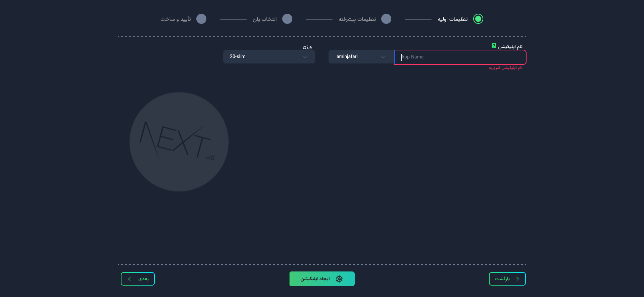The image size is (644, 297).
Task: Click the gear icon in ایجاد اپلیکیشن button
Action: click(339, 279)
